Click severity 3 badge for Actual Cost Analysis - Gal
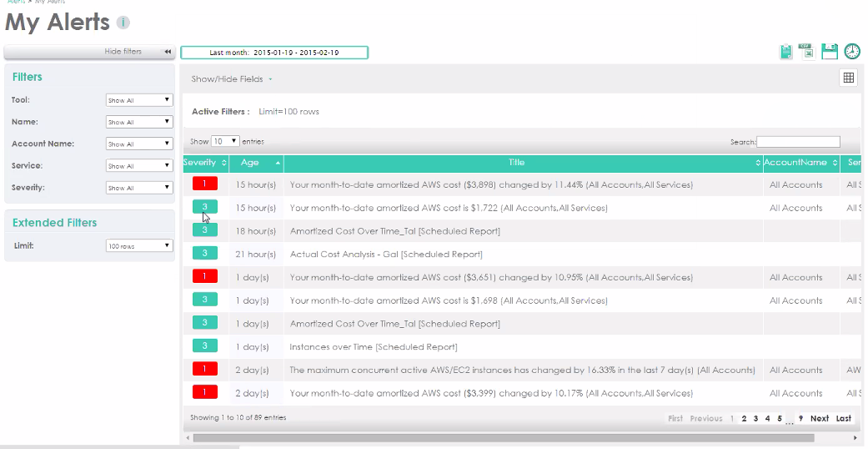This screenshot has height=449, width=868. click(x=205, y=254)
